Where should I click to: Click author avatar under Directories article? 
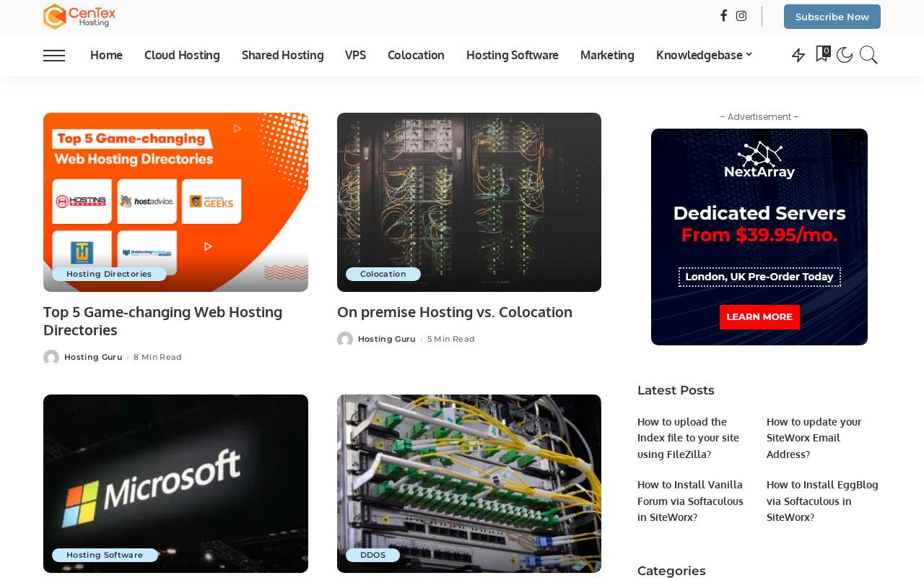pyautogui.click(x=51, y=358)
